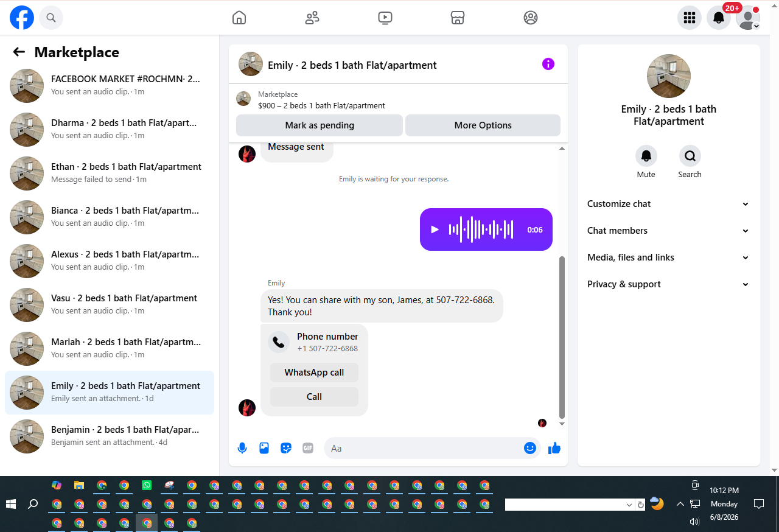Open Dharma's apartment conversation
Image resolution: width=779 pixels, height=532 pixels.
tap(110, 129)
